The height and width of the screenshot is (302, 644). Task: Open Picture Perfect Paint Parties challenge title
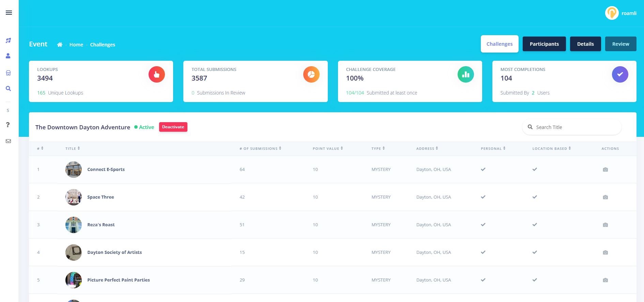click(119, 280)
